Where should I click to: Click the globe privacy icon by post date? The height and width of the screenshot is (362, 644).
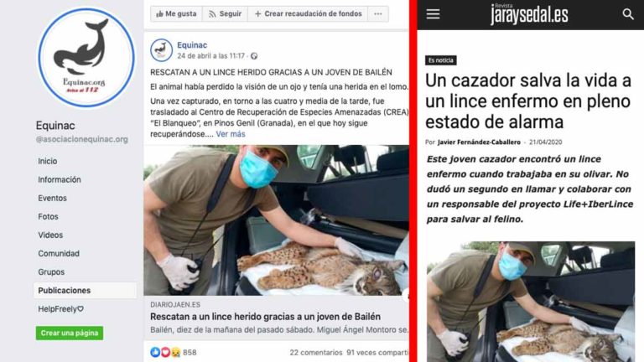point(254,56)
